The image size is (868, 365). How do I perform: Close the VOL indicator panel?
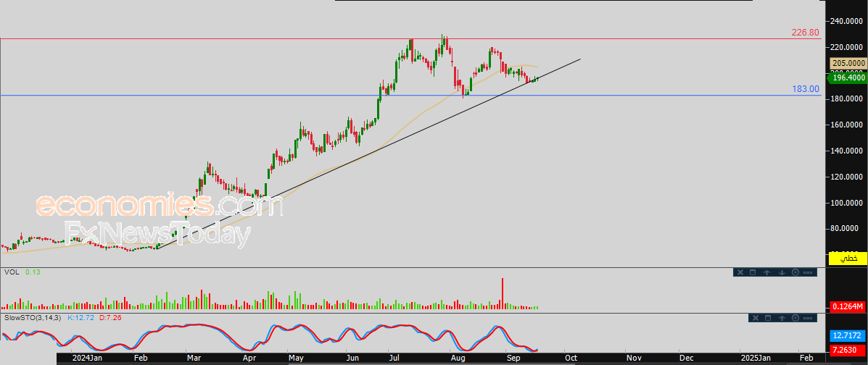739,272
